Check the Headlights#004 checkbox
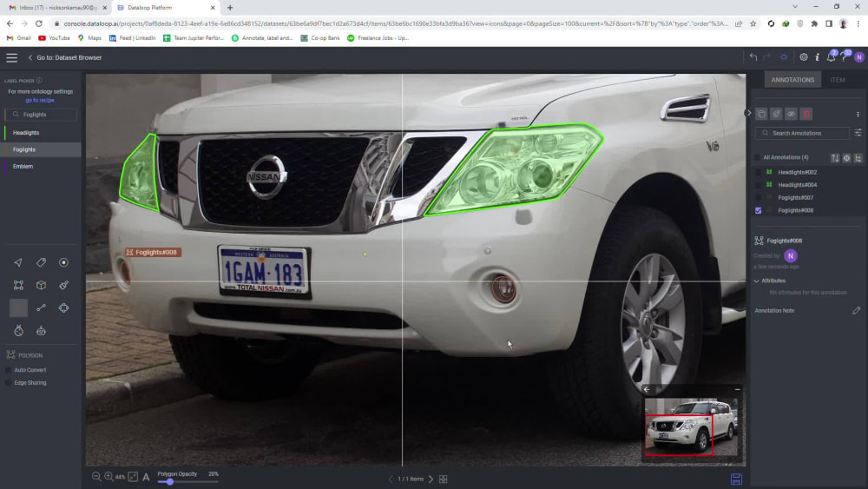 click(758, 185)
